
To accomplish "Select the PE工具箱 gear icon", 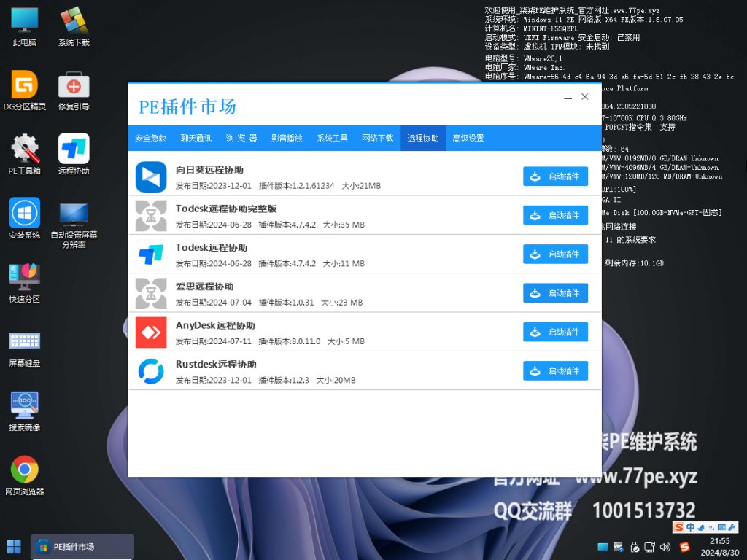I will pyautogui.click(x=24, y=155).
